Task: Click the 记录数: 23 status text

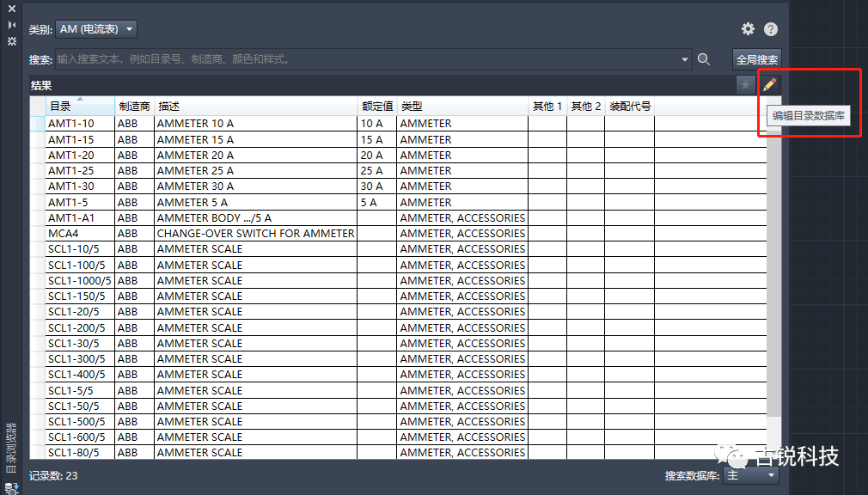Action: (53, 475)
